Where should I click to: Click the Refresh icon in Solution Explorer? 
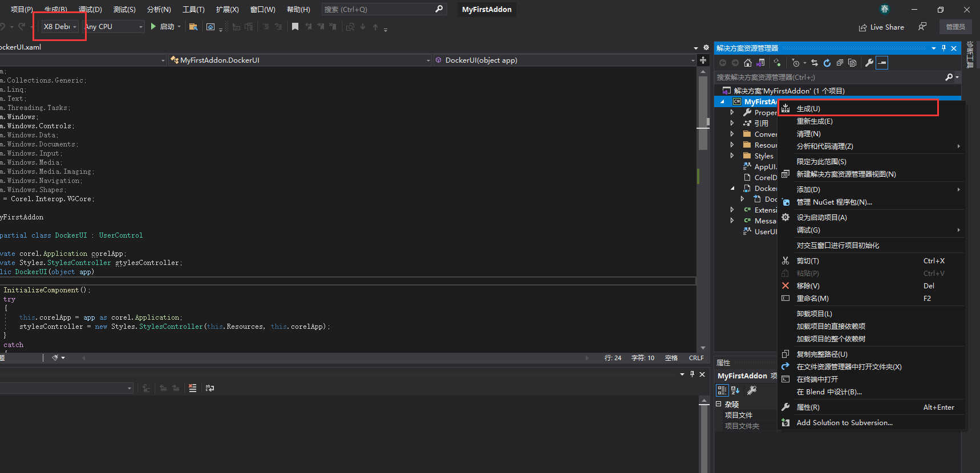[x=827, y=63]
